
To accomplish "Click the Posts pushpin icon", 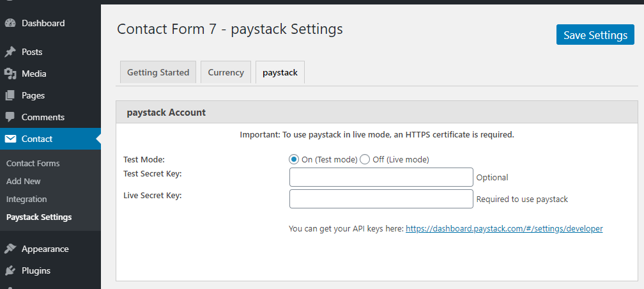I will pyautogui.click(x=10, y=52).
